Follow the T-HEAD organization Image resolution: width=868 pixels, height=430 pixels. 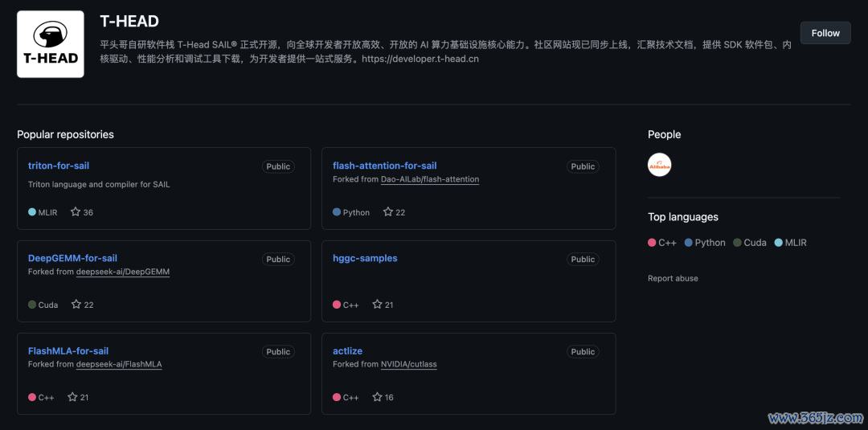coord(825,33)
